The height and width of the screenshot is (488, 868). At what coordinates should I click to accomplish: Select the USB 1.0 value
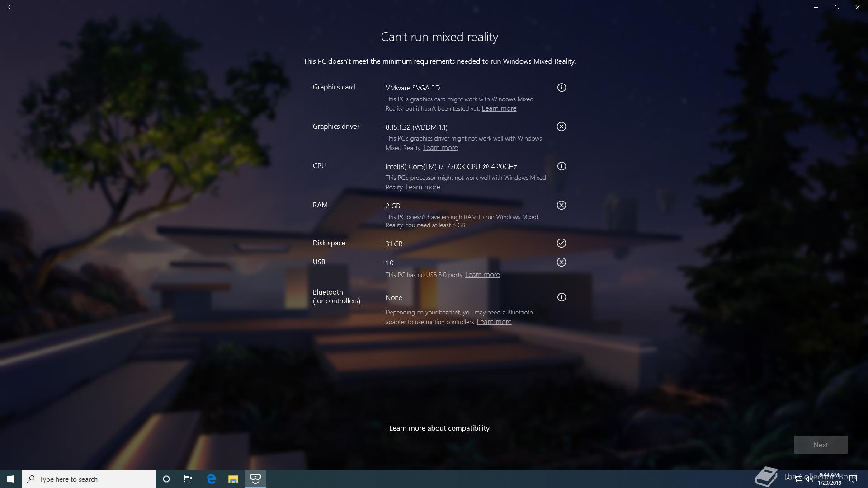coord(389,263)
